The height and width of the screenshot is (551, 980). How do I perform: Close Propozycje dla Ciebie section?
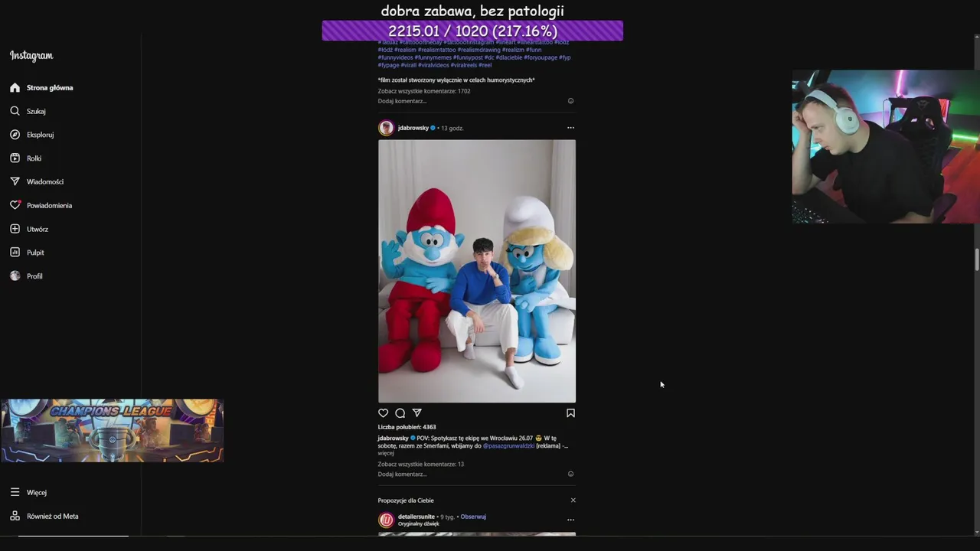[x=573, y=500]
